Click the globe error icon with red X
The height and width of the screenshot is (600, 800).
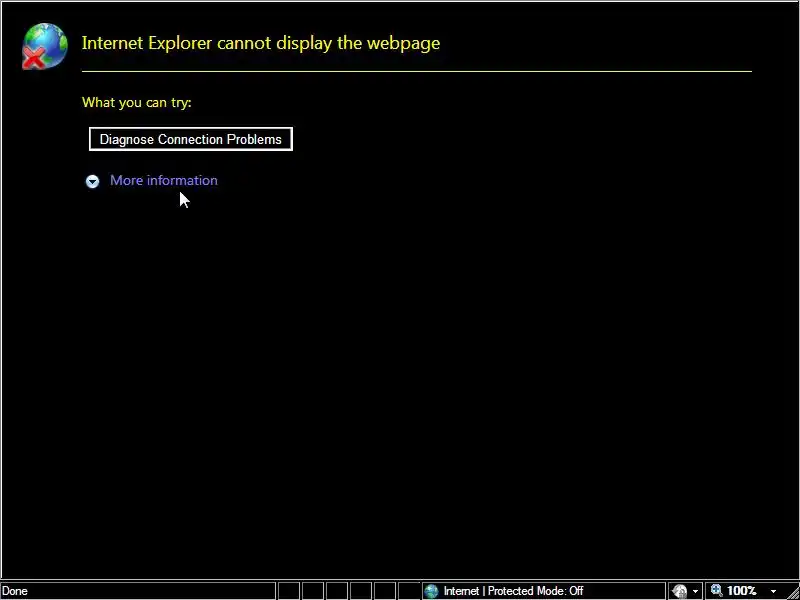coord(44,46)
